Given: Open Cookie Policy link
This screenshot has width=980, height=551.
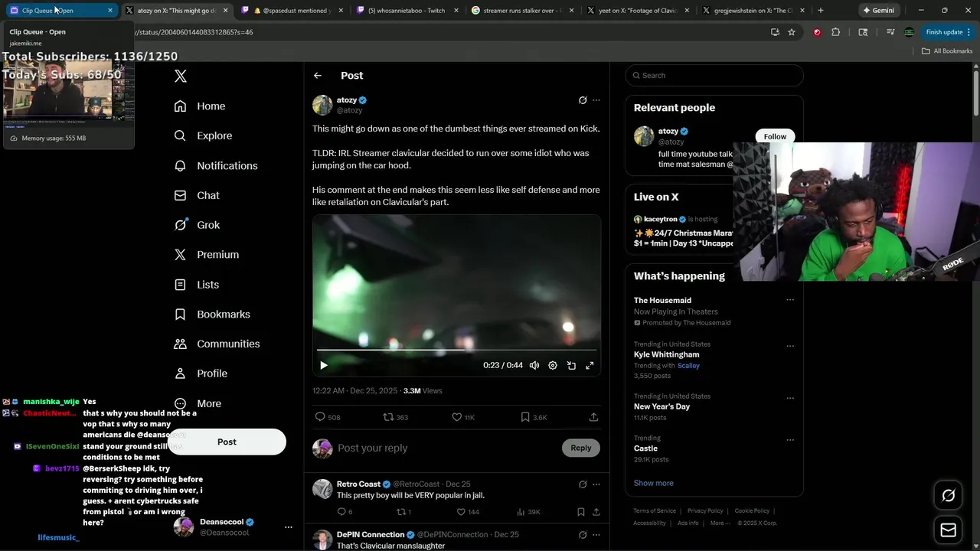Looking at the screenshot, I should coord(752,511).
